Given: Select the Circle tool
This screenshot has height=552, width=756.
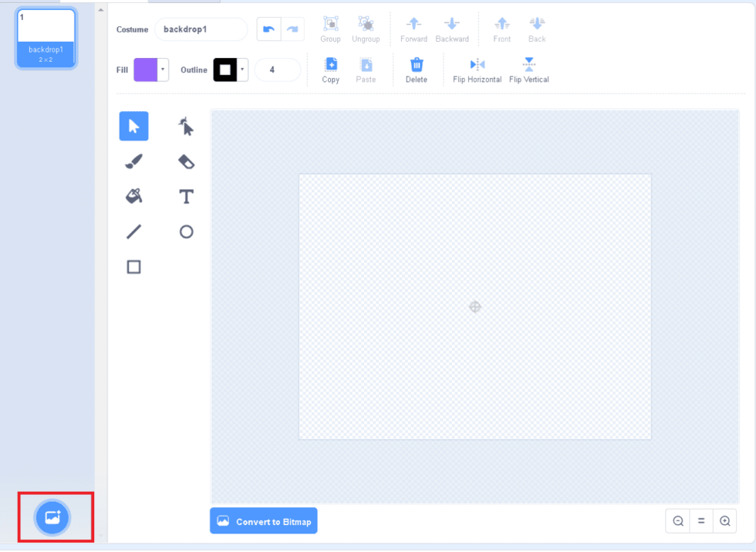Looking at the screenshot, I should pos(186,232).
